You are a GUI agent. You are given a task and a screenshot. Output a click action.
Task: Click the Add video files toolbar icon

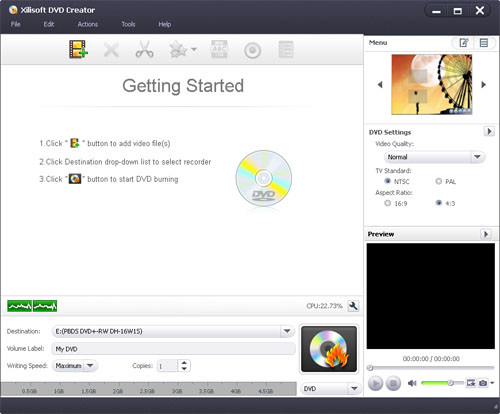pos(78,49)
